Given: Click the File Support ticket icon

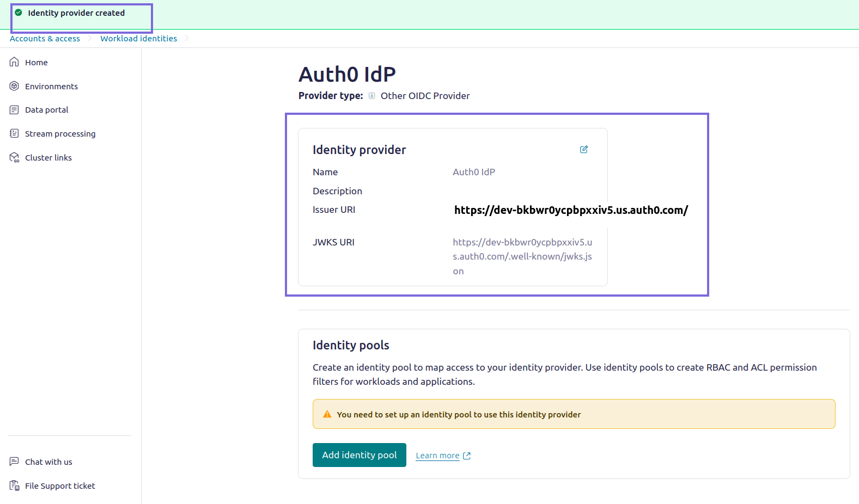Looking at the screenshot, I should [x=15, y=485].
